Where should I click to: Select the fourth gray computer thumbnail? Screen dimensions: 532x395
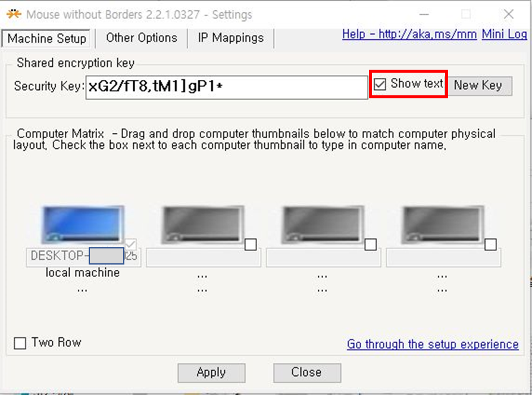[442, 225]
